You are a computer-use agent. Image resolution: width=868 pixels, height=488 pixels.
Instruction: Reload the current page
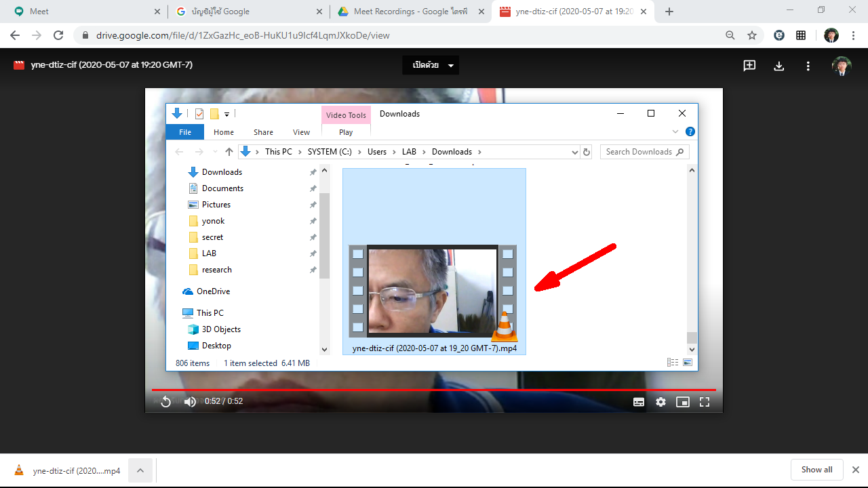(x=58, y=35)
